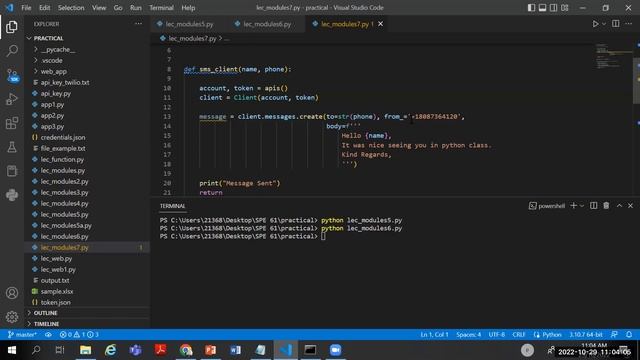Click Ln 1, Col 1 cursor position
Viewport: 640px width, 360px height.
pos(434,335)
